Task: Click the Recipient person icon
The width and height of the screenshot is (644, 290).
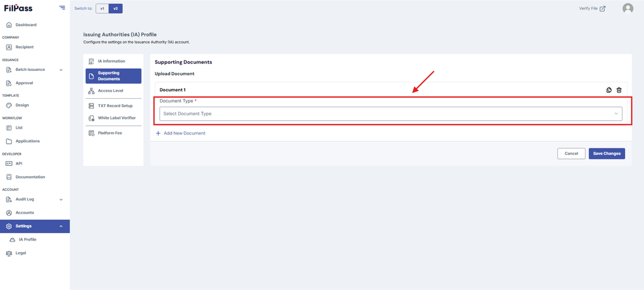Action: click(9, 47)
